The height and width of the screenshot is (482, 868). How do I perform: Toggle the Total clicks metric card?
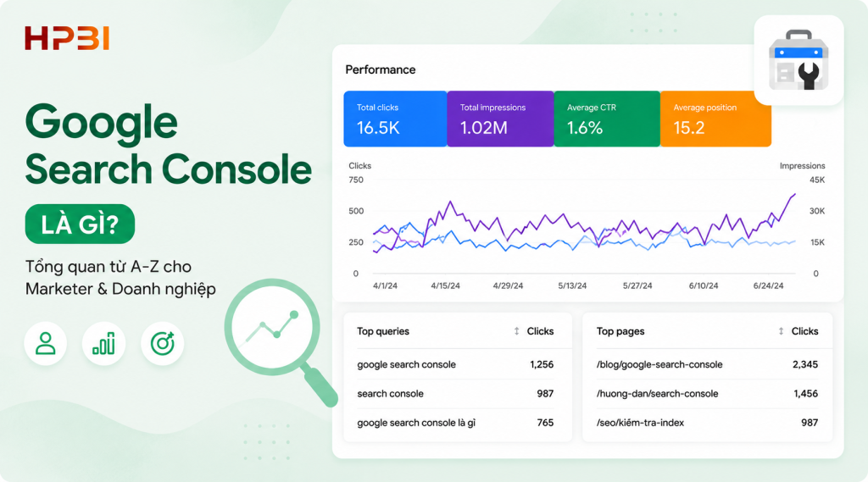(x=395, y=119)
